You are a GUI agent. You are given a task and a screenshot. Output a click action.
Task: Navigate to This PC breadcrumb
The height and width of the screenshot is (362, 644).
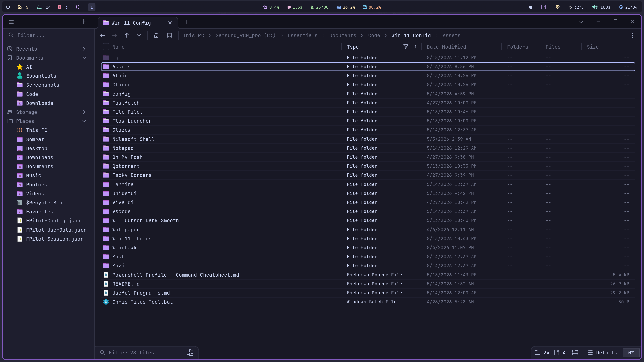[193, 35]
